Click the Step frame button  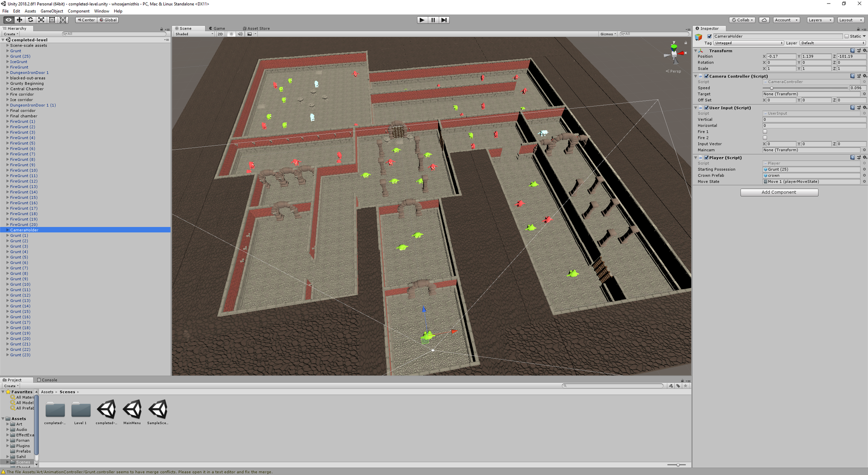pyautogui.click(x=444, y=20)
